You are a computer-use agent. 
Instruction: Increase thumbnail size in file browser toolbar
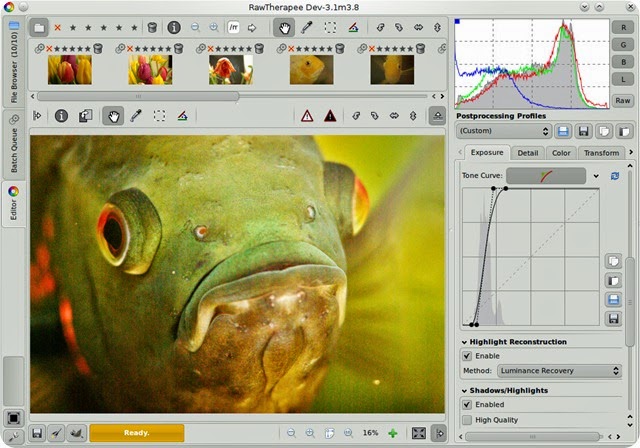pyautogui.click(x=214, y=28)
